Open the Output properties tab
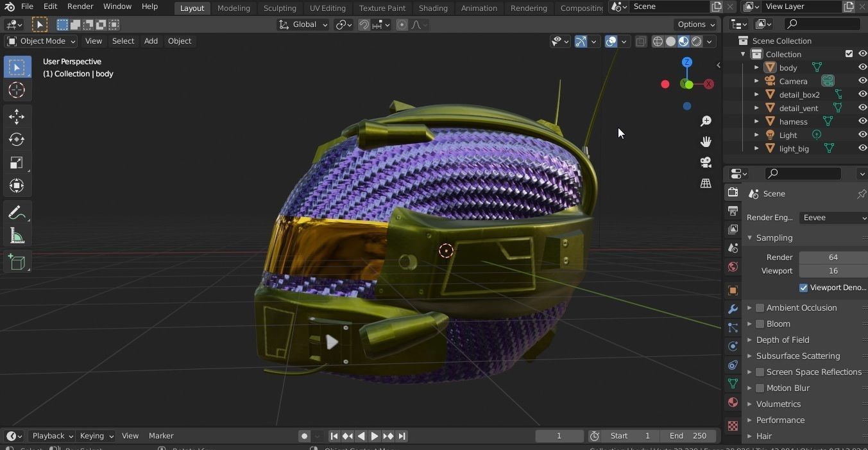Viewport: 868px width, 450px height. pos(733,211)
